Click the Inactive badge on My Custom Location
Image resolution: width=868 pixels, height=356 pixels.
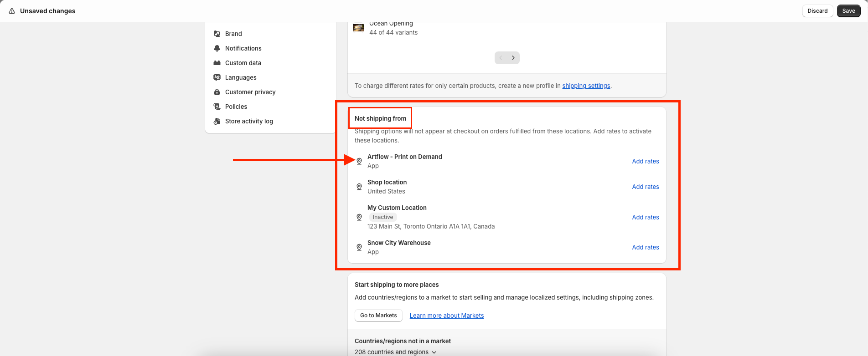[383, 217]
